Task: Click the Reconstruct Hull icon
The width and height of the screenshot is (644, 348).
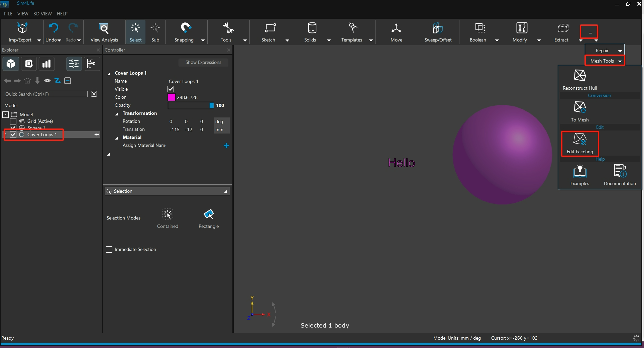Action: pyautogui.click(x=579, y=76)
